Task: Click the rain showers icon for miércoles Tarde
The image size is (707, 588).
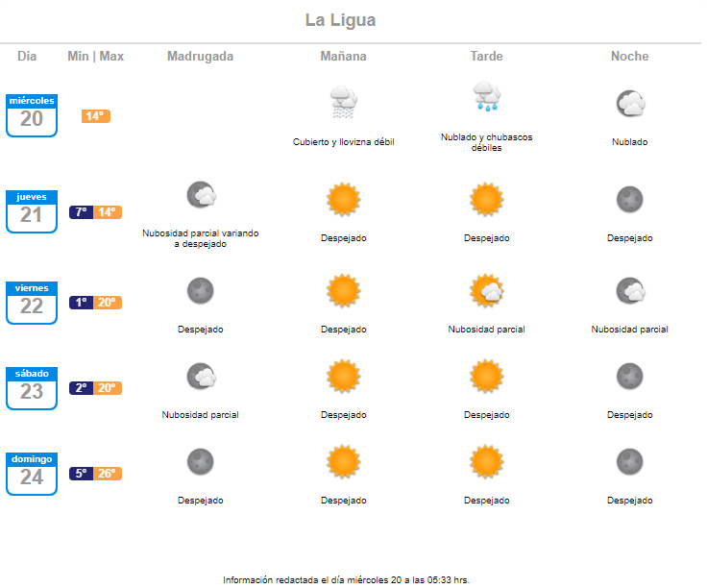Action: tap(486, 96)
